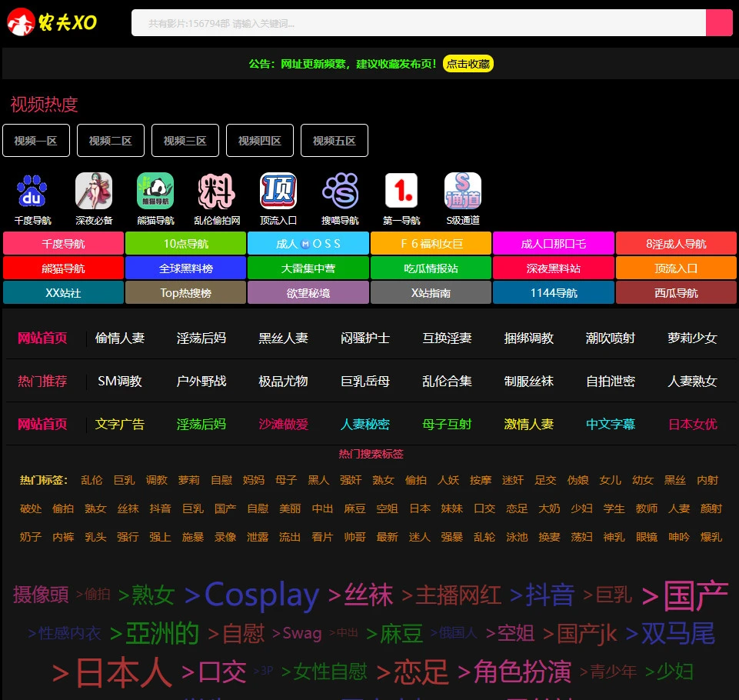Open the 搜喵导航 paw icon
Screen dimensions: 739x700
tap(340, 192)
